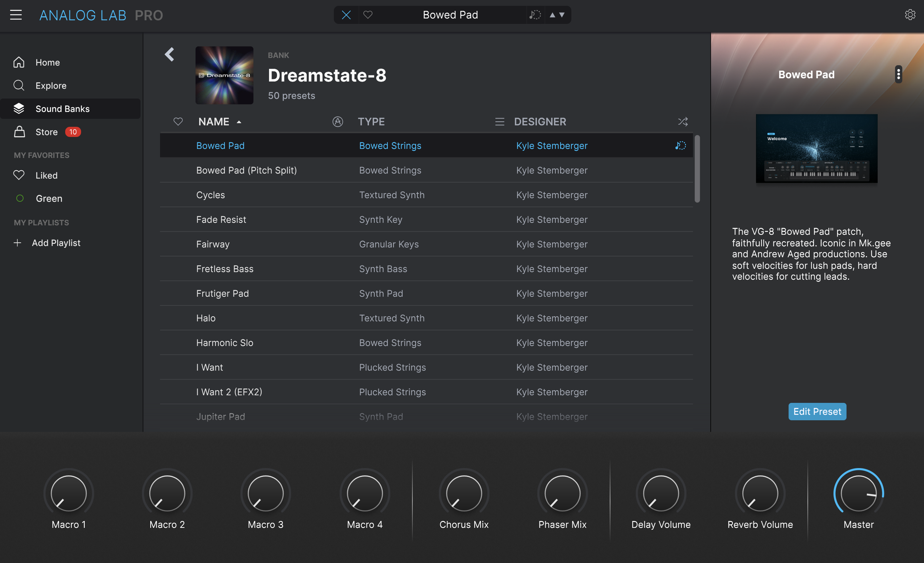The width and height of the screenshot is (924, 563).
Task: Select the Frutiger Pad preset
Action: coord(427,293)
